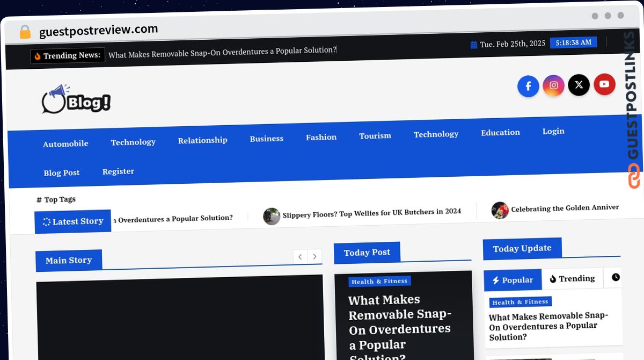Open the Education menu item
Viewport: 644px width, 360px height.
point(500,132)
